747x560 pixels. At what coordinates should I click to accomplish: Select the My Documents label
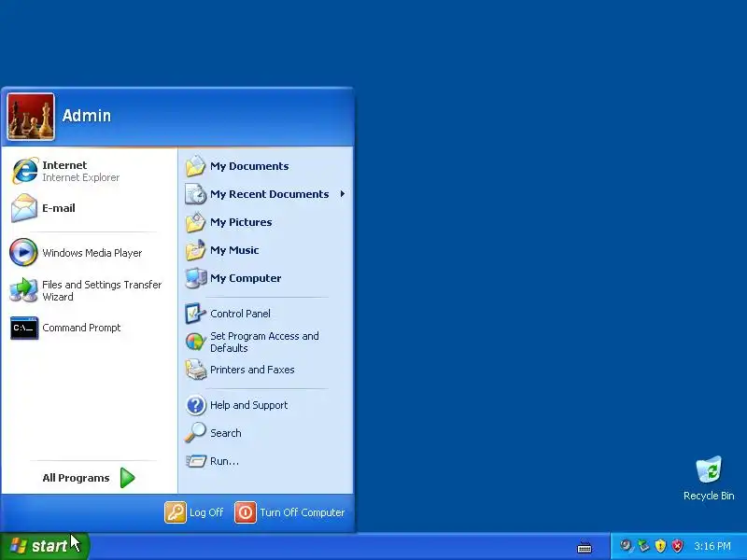point(249,166)
